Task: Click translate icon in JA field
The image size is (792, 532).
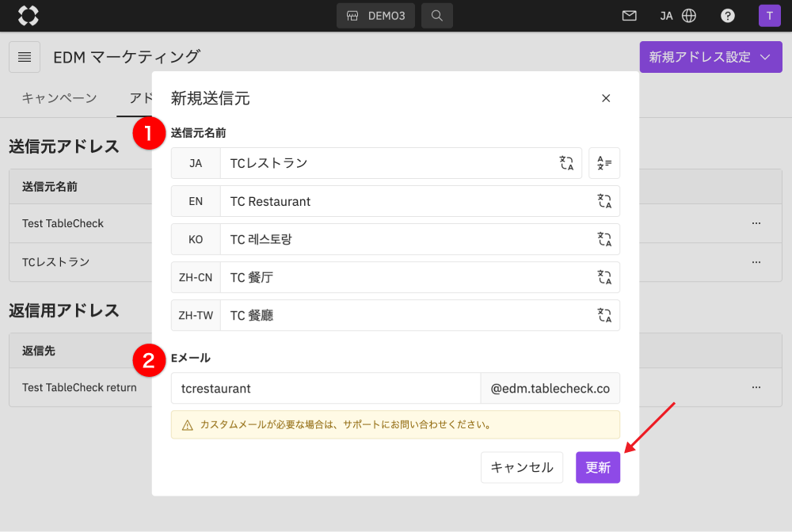Action: 566,163
